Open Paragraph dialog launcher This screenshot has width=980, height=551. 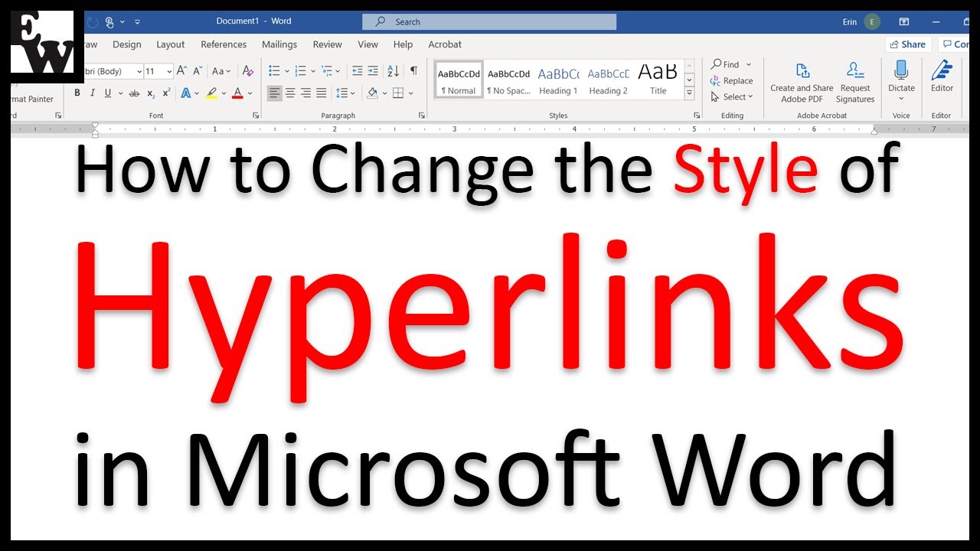pos(422,116)
